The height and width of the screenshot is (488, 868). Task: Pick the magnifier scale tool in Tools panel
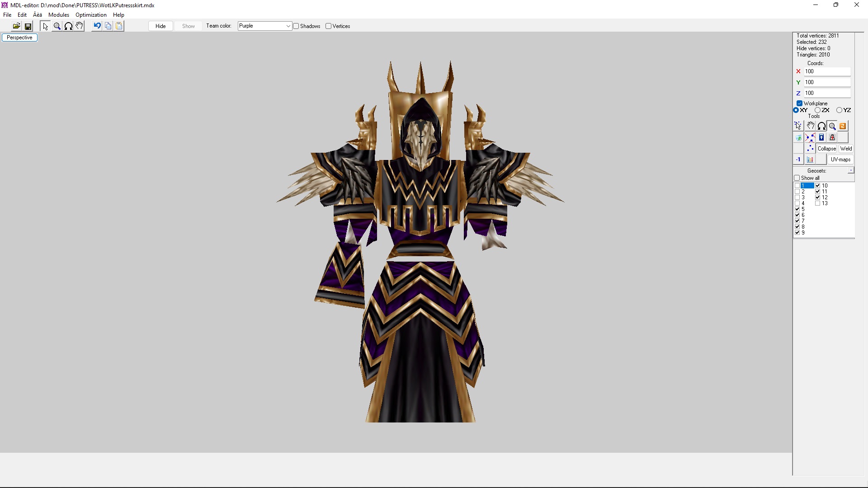click(832, 126)
